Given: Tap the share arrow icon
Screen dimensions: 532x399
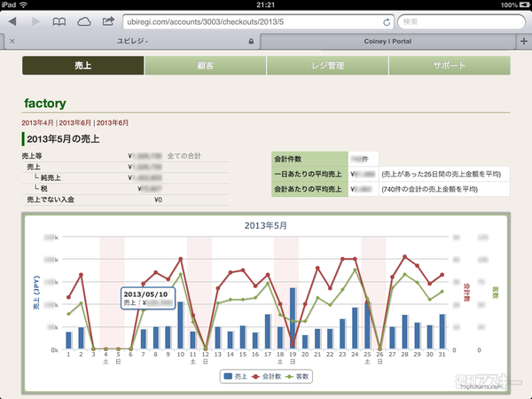Looking at the screenshot, I should pos(108,21).
